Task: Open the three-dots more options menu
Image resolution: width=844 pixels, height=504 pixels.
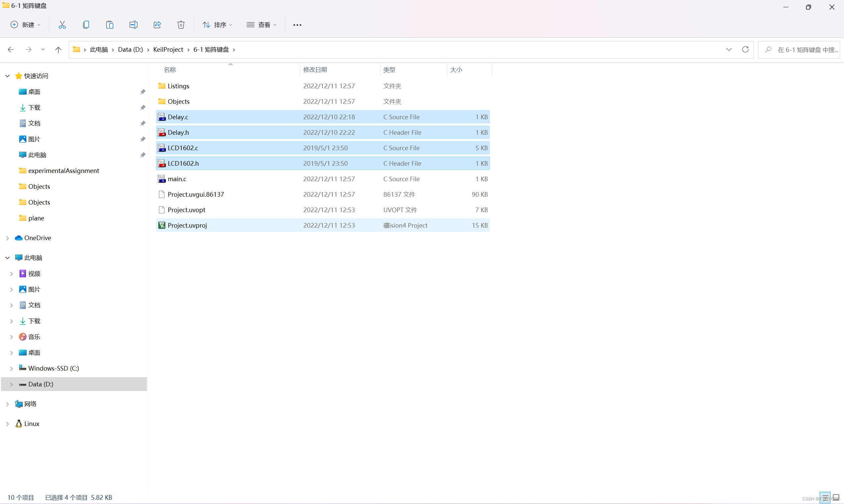Action: click(x=297, y=25)
